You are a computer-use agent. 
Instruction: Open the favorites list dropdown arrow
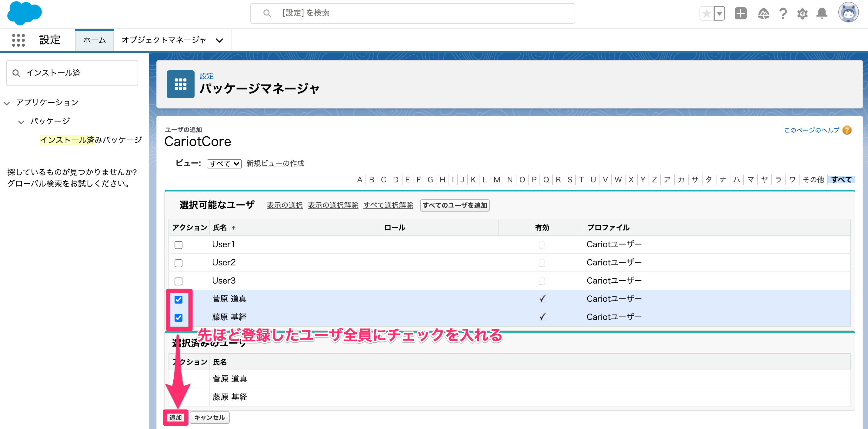tap(719, 14)
